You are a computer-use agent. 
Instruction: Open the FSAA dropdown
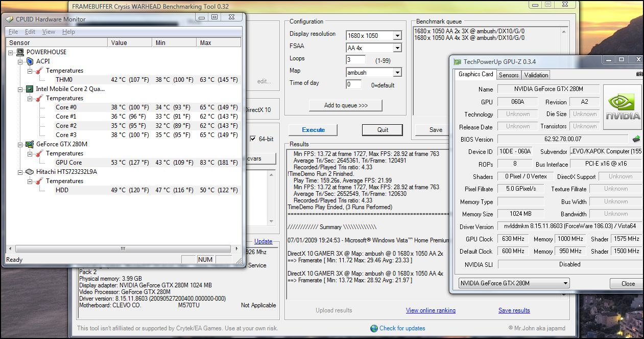(x=397, y=48)
